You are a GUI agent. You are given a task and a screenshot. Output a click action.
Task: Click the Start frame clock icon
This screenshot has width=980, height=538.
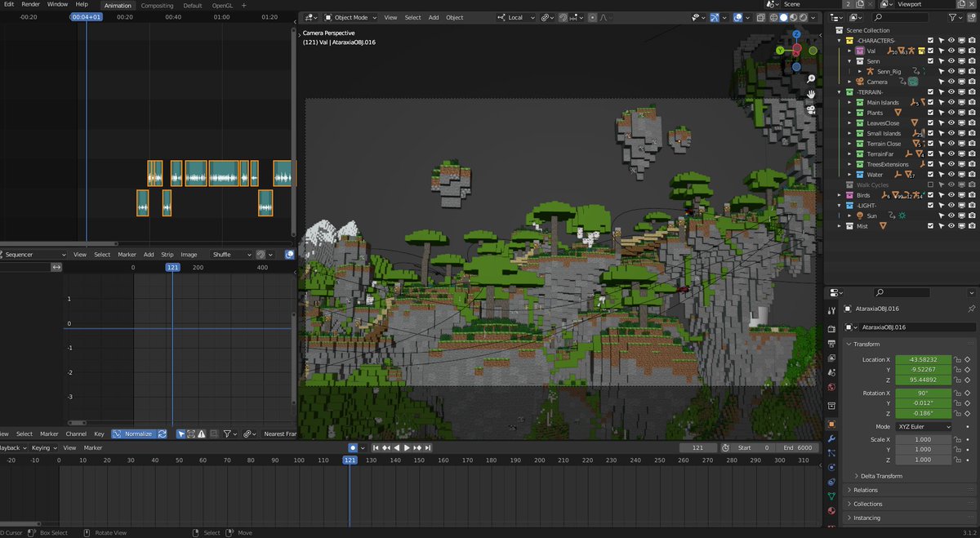[x=725, y=447]
